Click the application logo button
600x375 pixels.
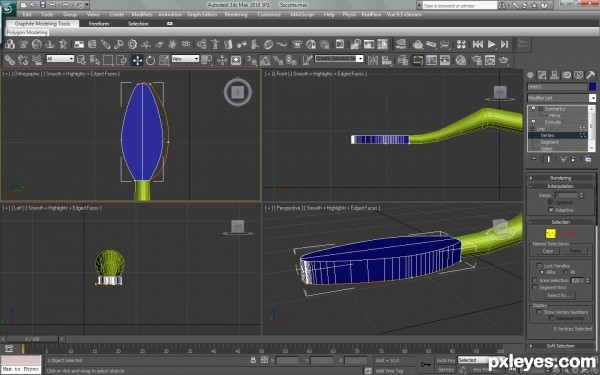coord(8,8)
